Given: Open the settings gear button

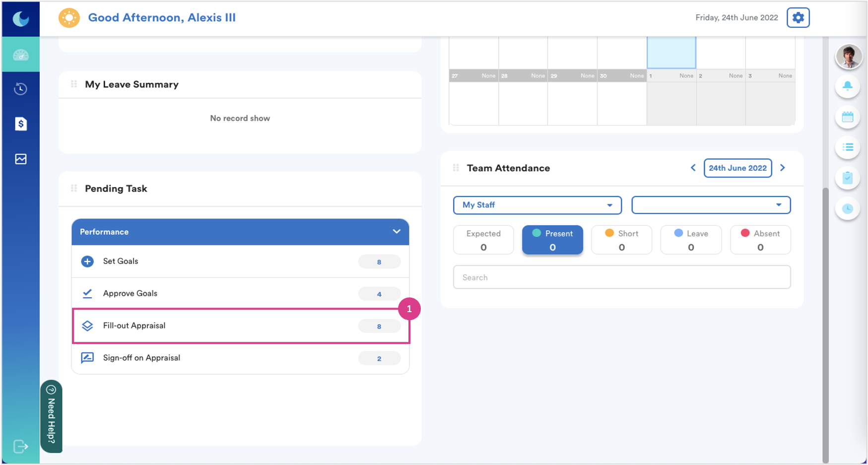Looking at the screenshot, I should [x=798, y=17].
